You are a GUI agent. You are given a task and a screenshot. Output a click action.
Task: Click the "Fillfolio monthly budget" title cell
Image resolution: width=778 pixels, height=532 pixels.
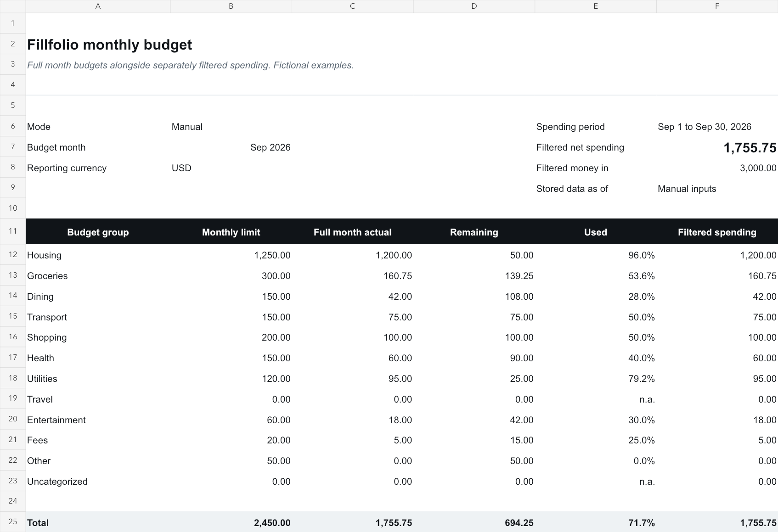(x=110, y=45)
